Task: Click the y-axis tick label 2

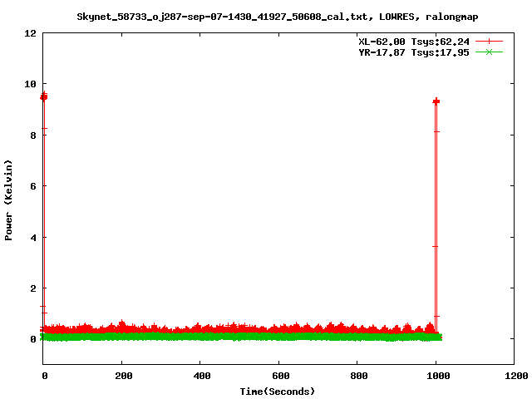Action: 33,288
